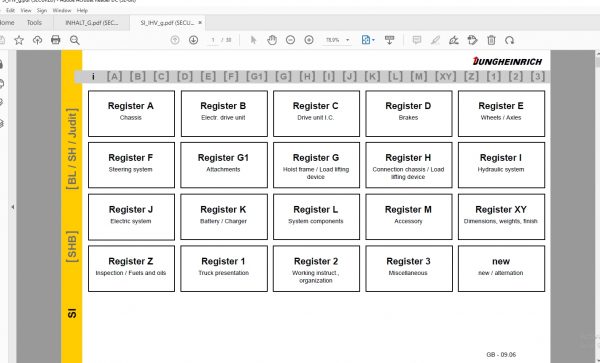Open the new / alternation box
The image size is (600, 363).
click(501, 269)
